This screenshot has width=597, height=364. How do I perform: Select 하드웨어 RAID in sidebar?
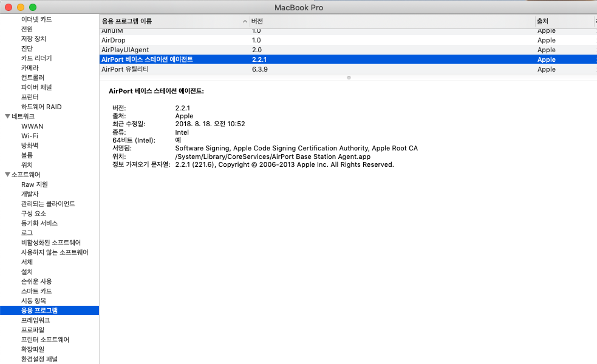tap(41, 107)
